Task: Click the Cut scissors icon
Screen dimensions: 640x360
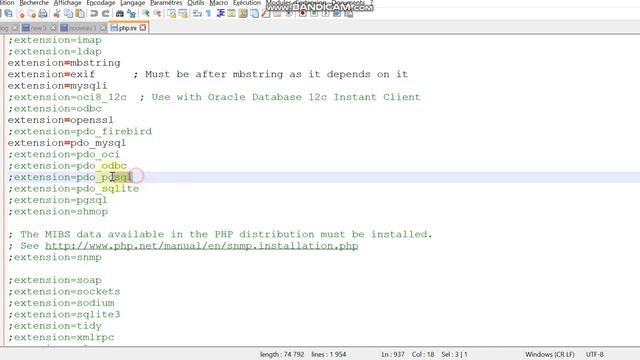Action: [56, 13]
